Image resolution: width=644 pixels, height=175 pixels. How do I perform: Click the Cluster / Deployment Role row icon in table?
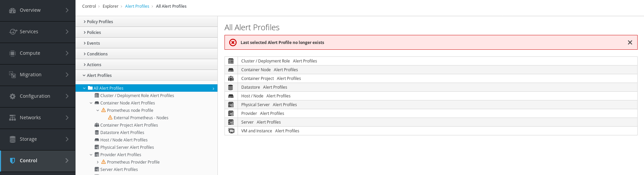point(231,61)
